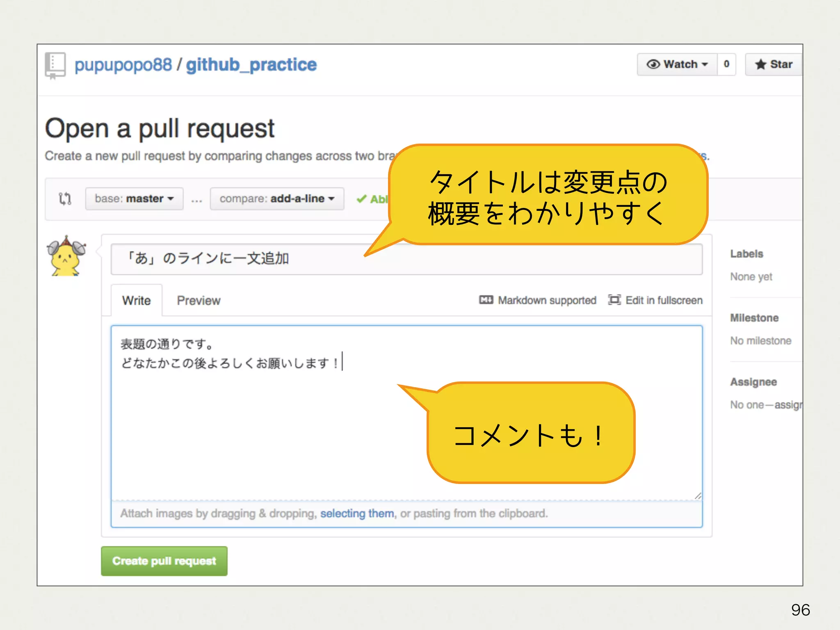Click the green checkmark merge status
This screenshot has width=840, height=630.
click(x=361, y=199)
